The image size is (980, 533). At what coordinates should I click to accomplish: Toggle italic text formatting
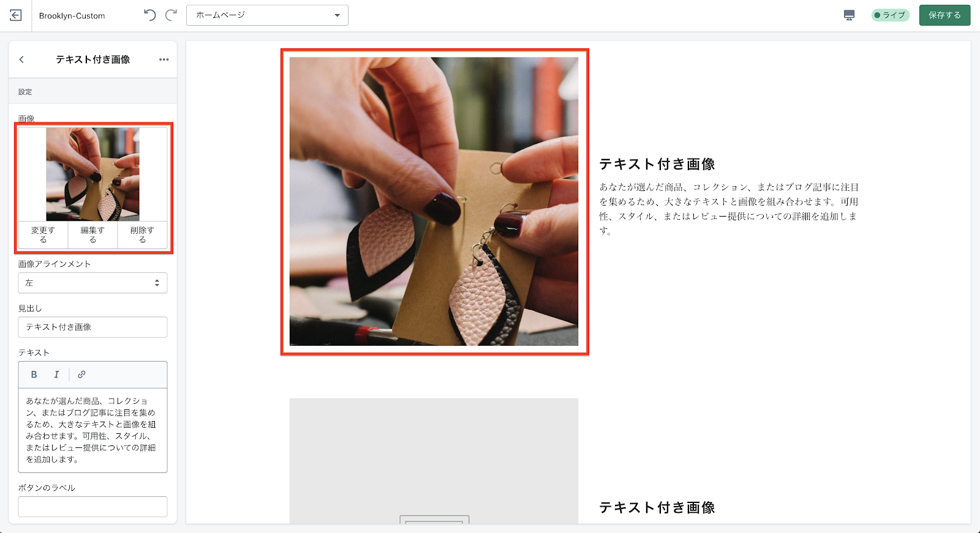point(56,375)
